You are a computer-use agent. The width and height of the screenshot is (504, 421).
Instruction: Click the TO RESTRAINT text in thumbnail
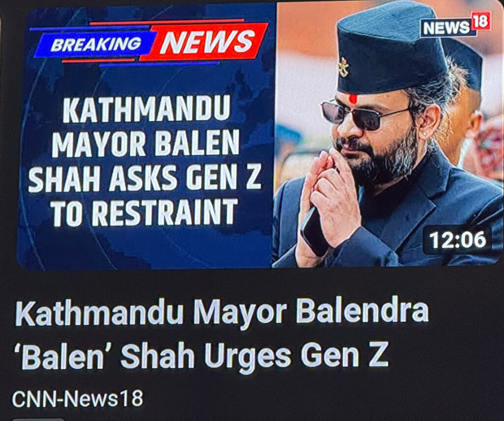click(x=143, y=212)
